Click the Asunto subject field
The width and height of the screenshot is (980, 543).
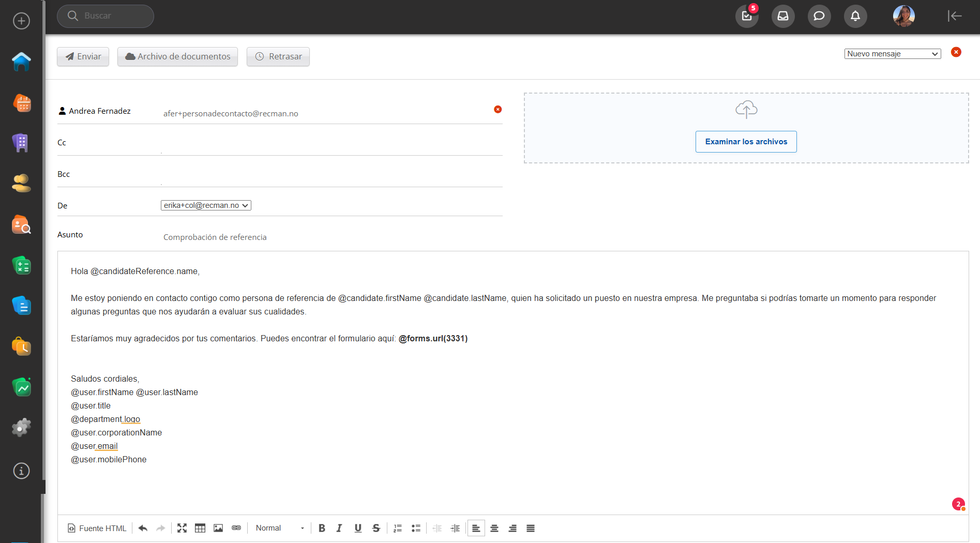[331, 237]
